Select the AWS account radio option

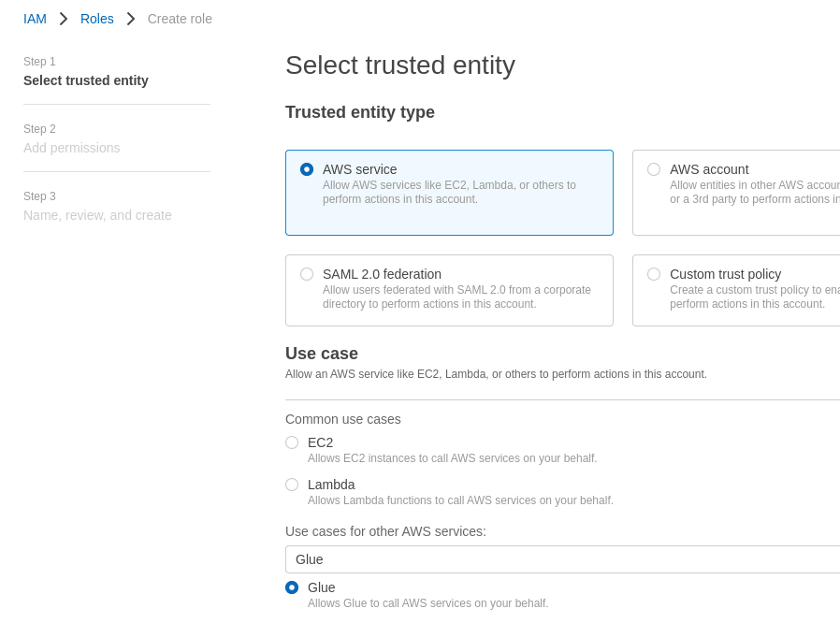click(x=654, y=169)
